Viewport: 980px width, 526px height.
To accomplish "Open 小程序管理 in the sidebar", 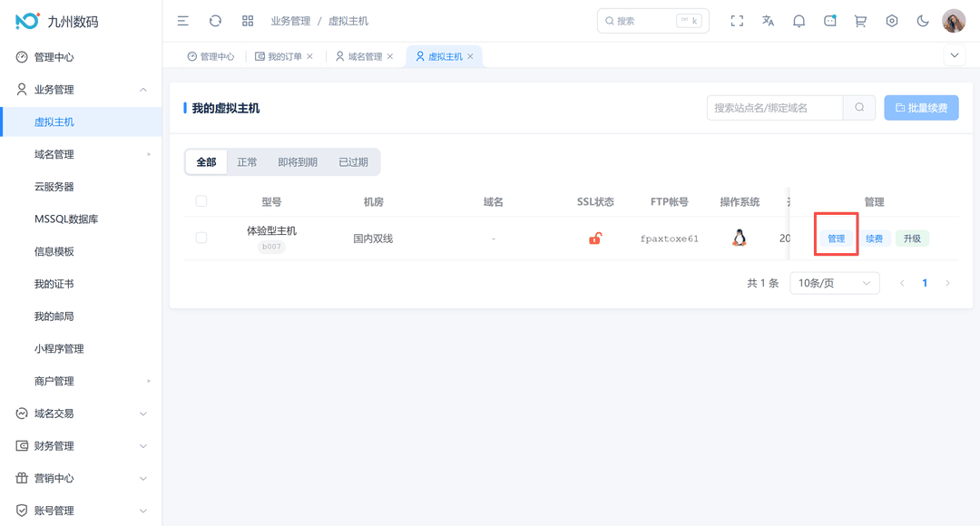I will pos(82,349).
